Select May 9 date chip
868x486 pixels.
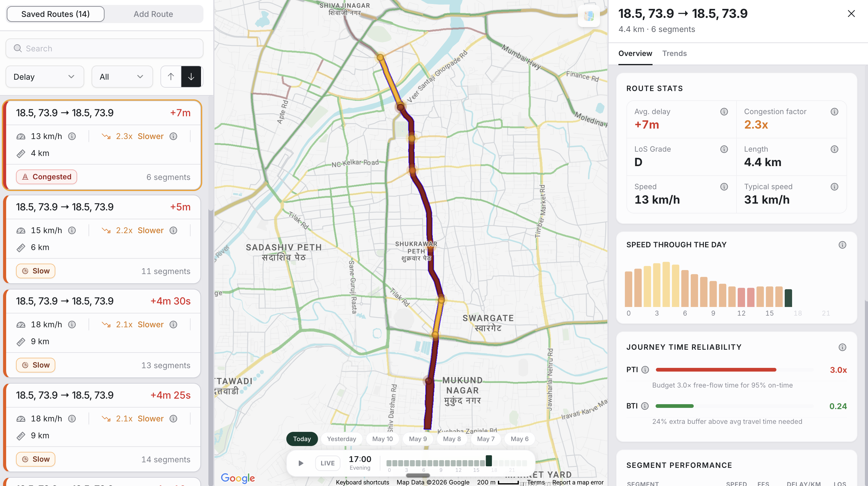coord(418,439)
